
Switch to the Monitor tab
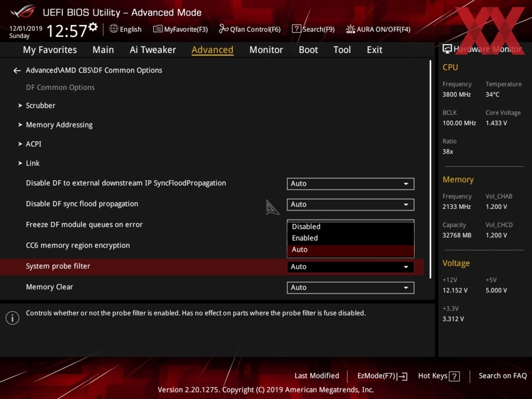coord(266,50)
